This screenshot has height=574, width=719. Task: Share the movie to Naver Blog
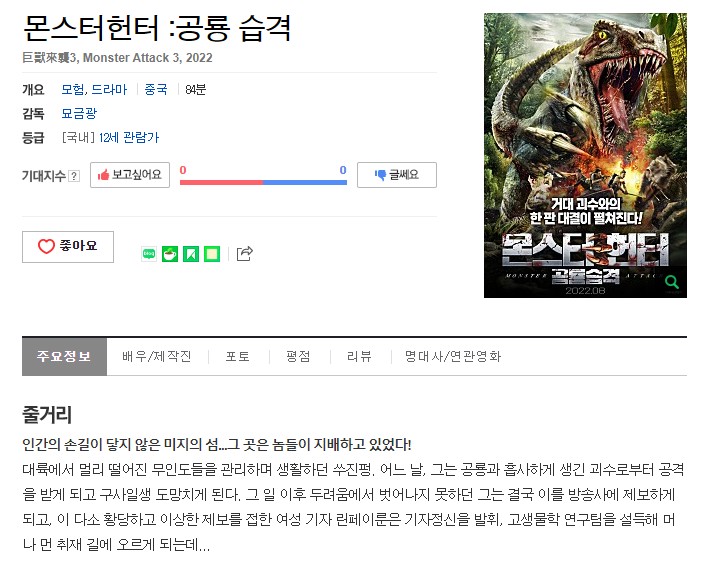click(149, 254)
